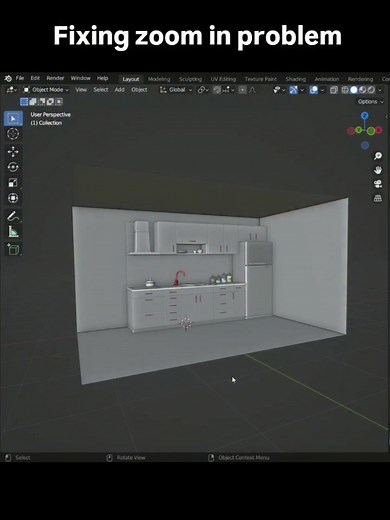Choose extend selection mode icon
Viewport: 390px width, 520px height.
[x=33, y=102]
